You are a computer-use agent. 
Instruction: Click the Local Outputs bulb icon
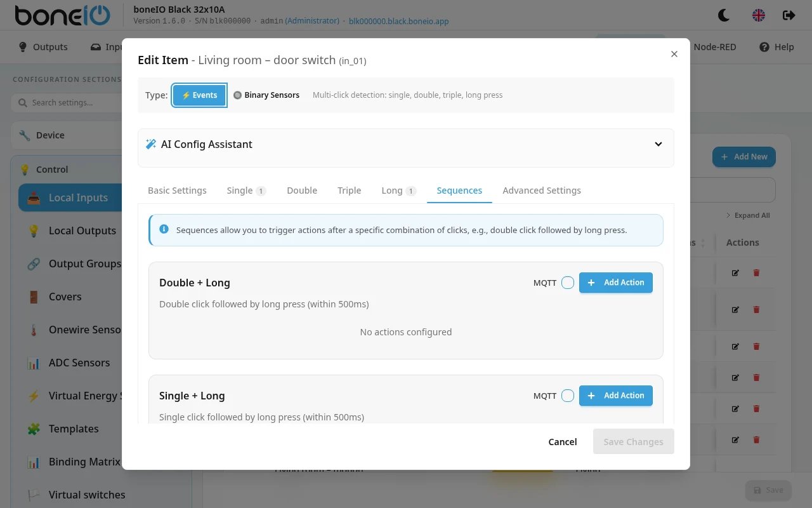click(34, 231)
